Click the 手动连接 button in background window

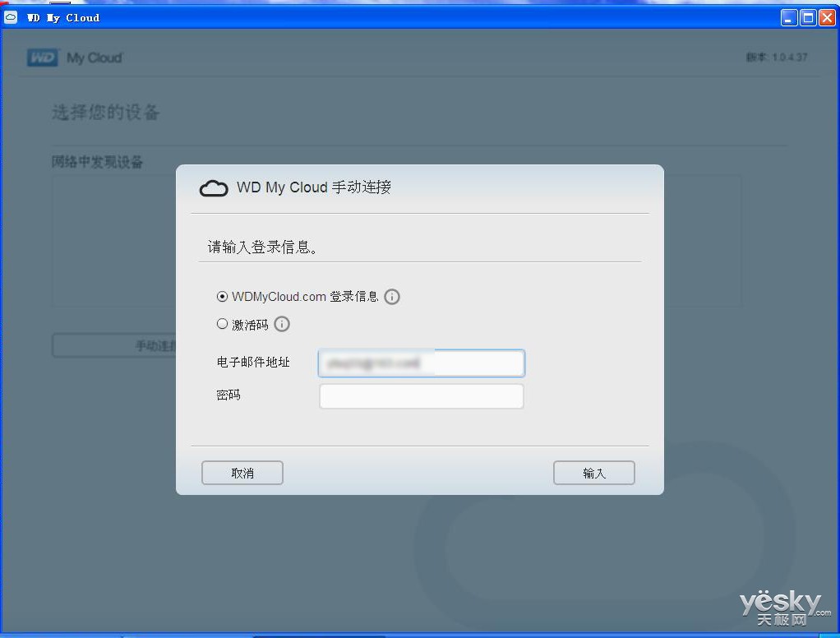coord(114,345)
